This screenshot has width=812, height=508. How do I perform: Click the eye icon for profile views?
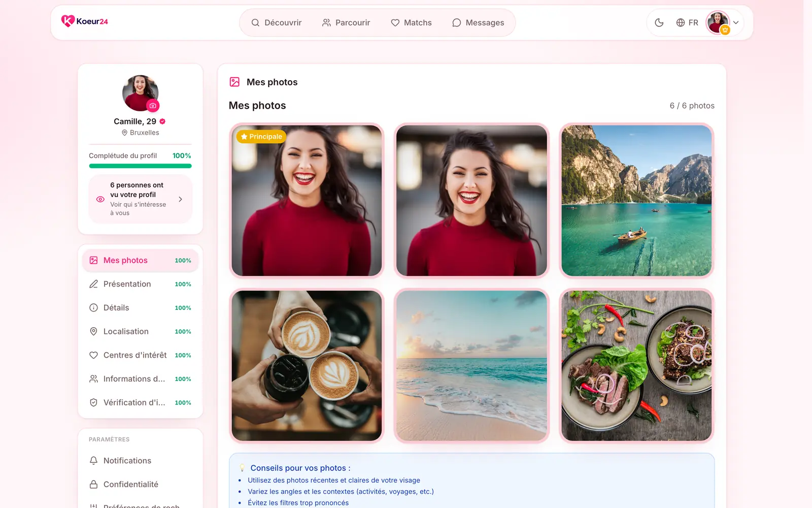pyautogui.click(x=100, y=199)
